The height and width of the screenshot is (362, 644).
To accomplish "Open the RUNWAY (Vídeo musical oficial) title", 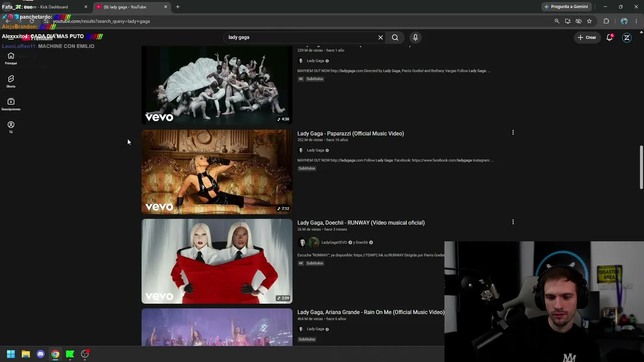I will point(361,222).
